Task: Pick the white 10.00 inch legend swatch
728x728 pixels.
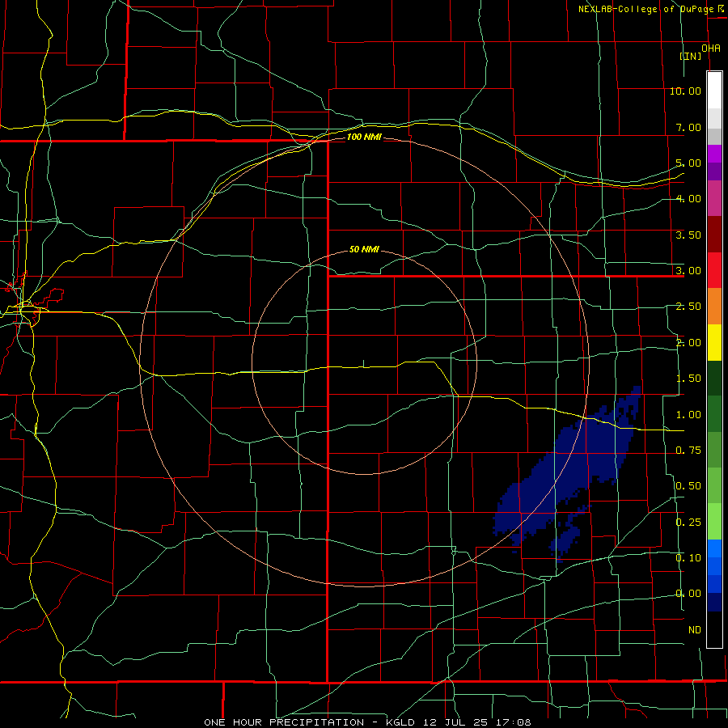Action: pyautogui.click(x=714, y=91)
